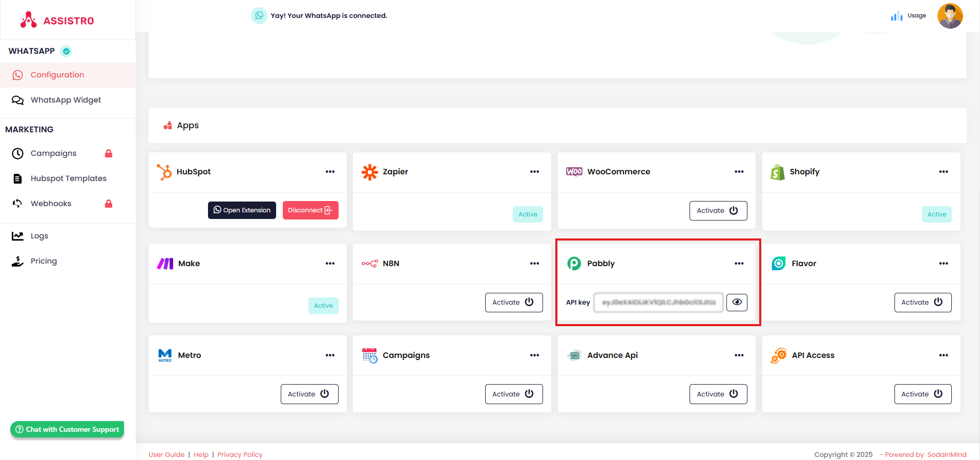
Task: Open the Logs sidebar item
Action: [x=39, y=236]
